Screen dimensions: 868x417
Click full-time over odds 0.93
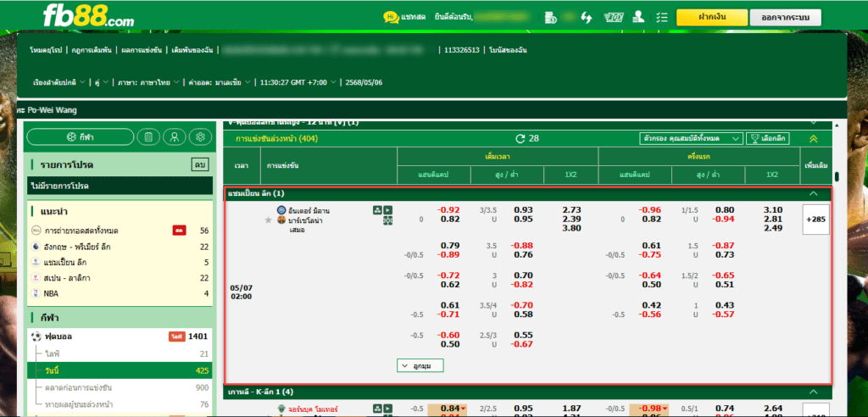point(523,210)
